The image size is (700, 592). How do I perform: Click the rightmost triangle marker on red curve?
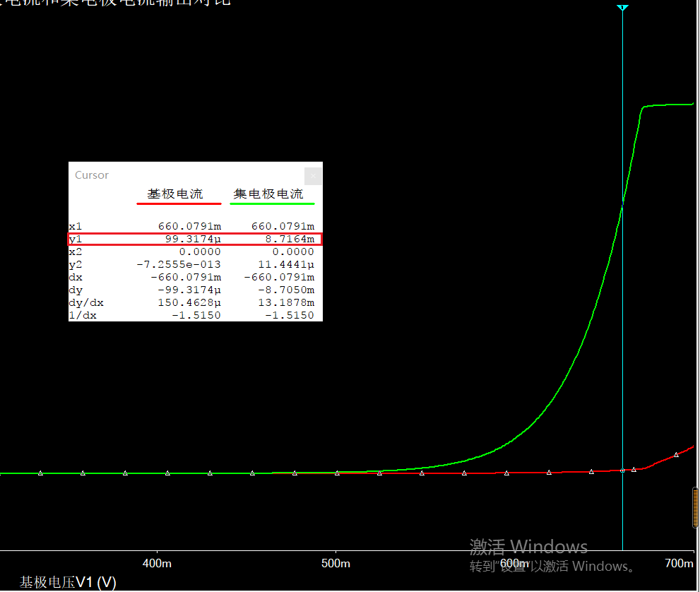(x=676, y=455)
